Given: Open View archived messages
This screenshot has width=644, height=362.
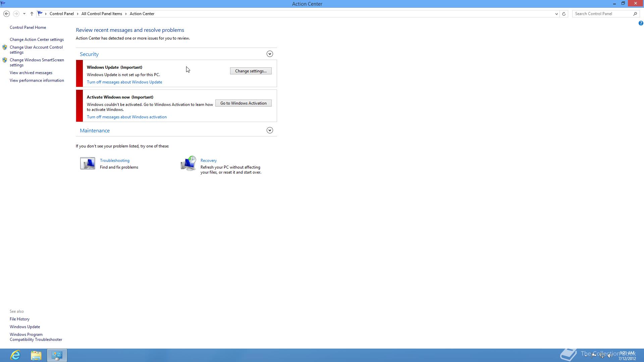Looking at the screenshot, I should pyautogui.click(x=31, y=73).
